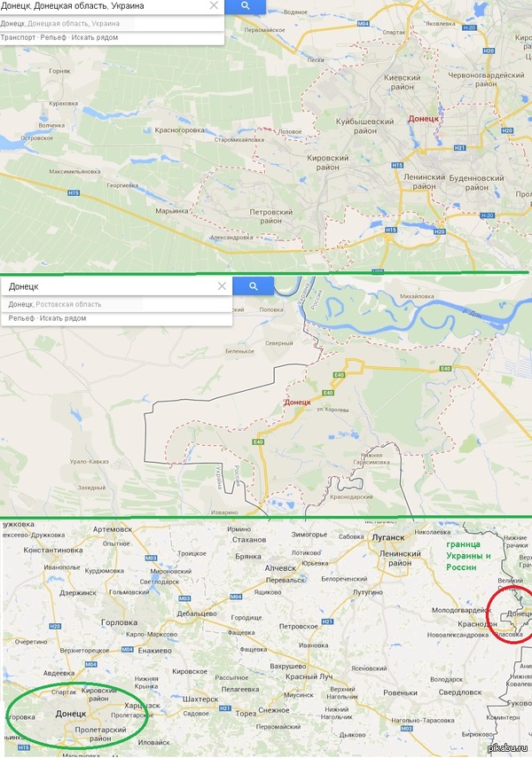Screen dimensions: 532x758
Task: Focus the second 'Донецк' search input
Action: pos(111,286)
